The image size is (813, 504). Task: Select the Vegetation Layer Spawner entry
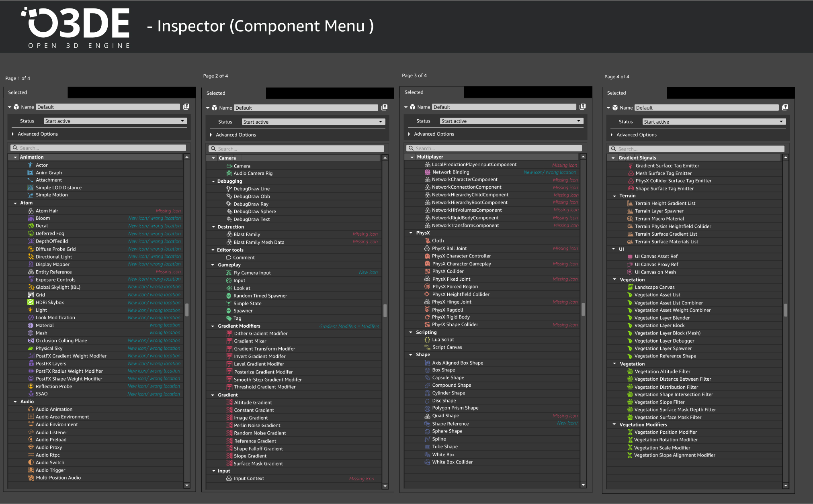(663, 349)
